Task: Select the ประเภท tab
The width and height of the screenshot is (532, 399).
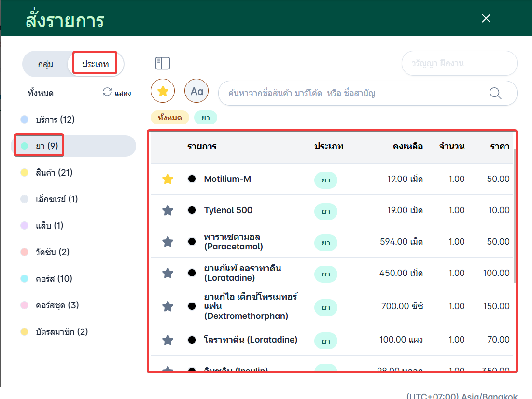Action: pyautogui.click(x=95, y=64)
